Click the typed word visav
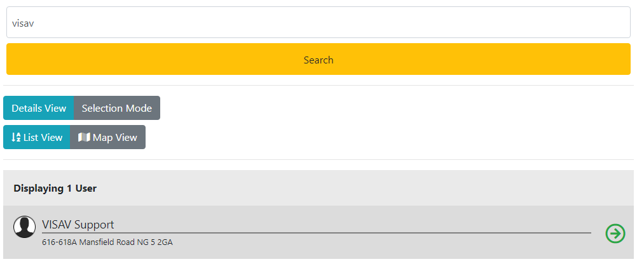The image size is (644, 264). tap(23, 23)
